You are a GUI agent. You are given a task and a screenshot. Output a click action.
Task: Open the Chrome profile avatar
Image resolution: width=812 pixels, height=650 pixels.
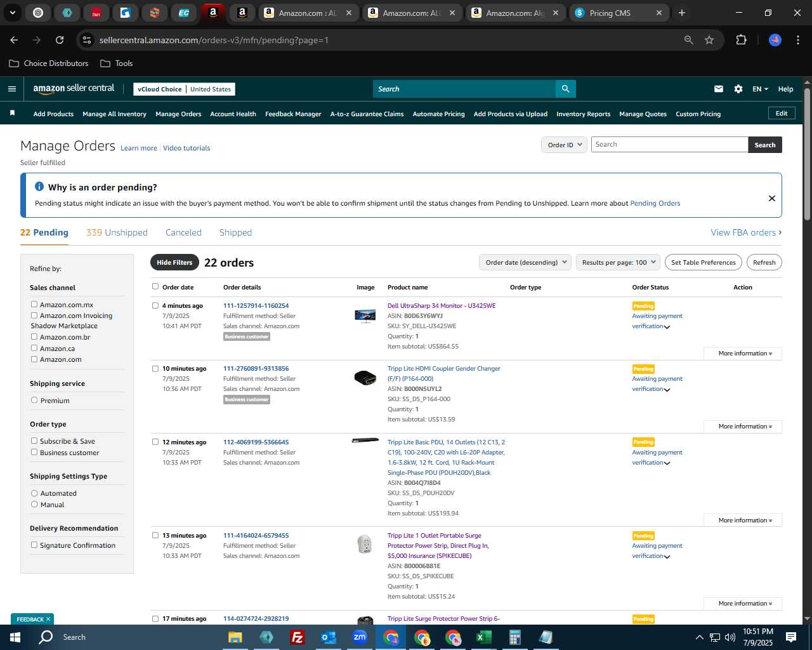[775, 40]
